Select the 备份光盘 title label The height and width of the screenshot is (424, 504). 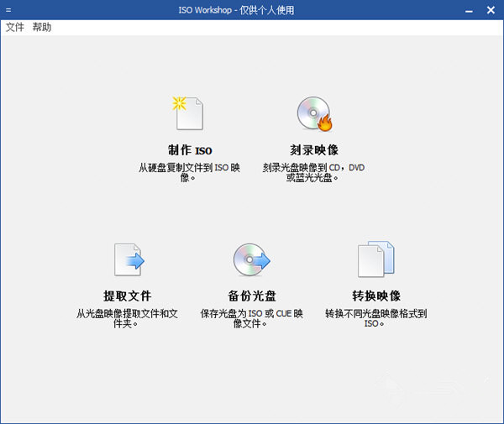coord(252,296)
